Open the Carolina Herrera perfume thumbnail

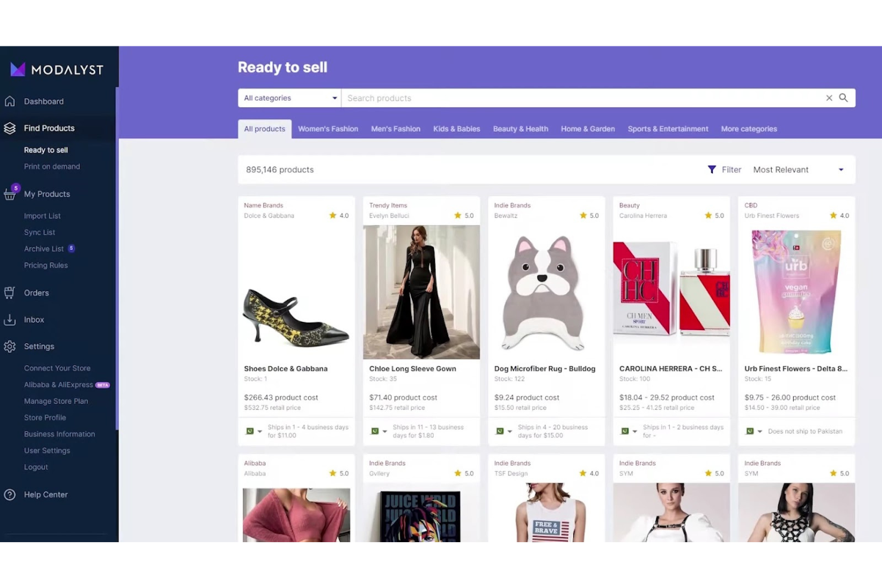pyautogui.click(x=672, y=292)
